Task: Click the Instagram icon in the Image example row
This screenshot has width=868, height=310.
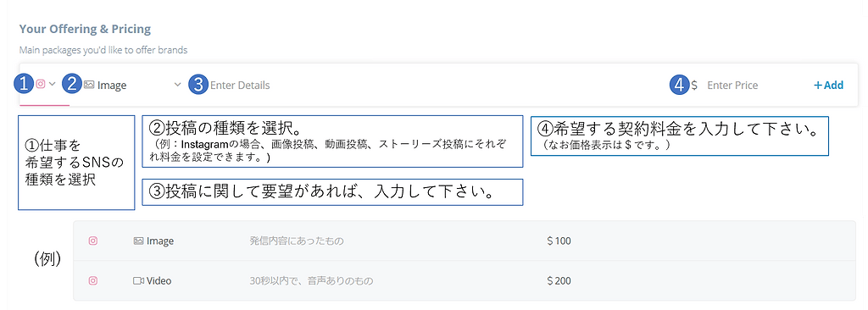Action: click(x=93, y=241)
